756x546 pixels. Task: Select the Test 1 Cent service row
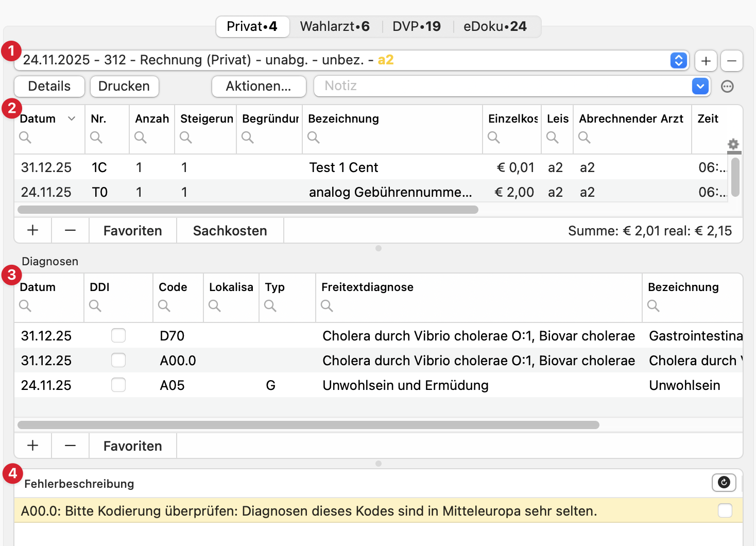tap(343, 167)
